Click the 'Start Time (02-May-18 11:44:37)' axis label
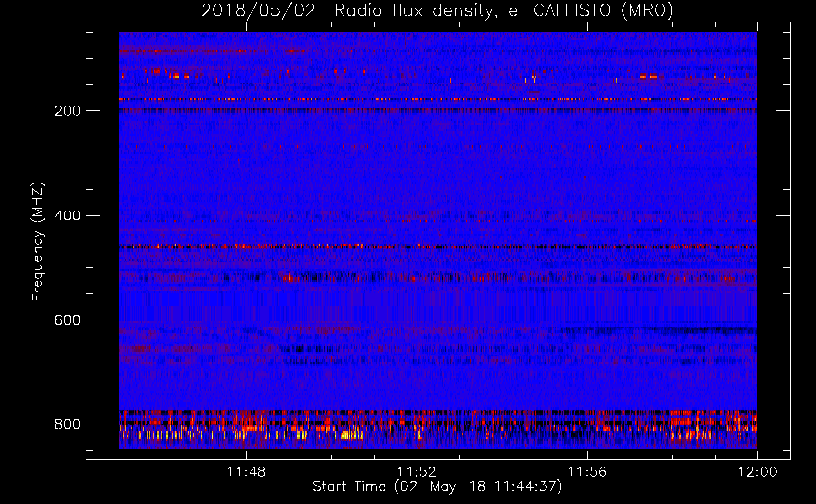Viewport: 816px width, 504px height. [437, 487]
